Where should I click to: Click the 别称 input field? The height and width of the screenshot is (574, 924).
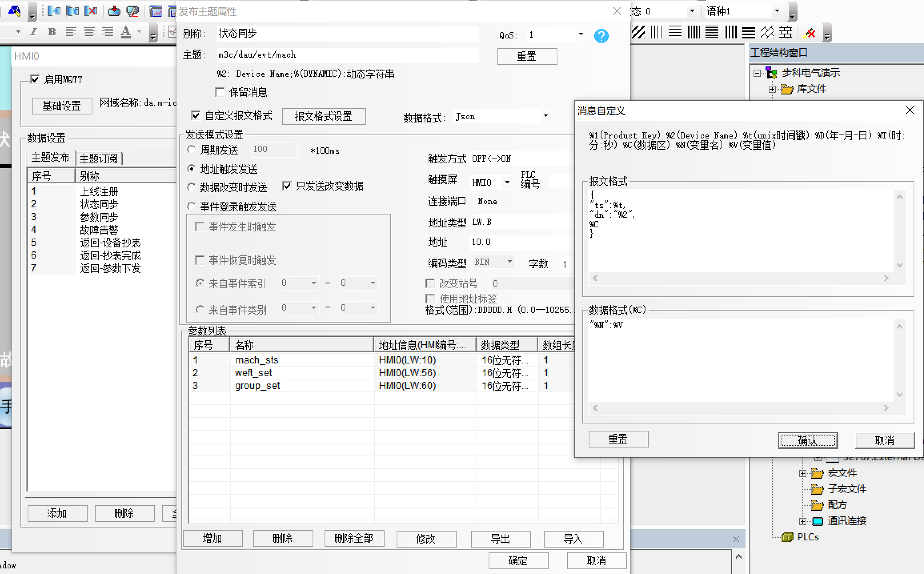tap(348, 34)
